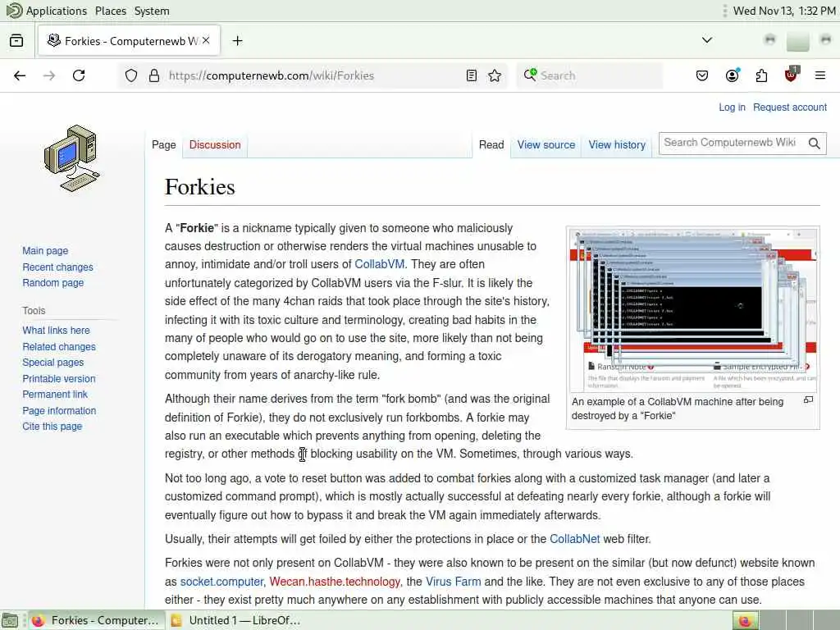Screen dimensions: 840x630
Task: Open the Firefox account icon
Action: [732, 75]
